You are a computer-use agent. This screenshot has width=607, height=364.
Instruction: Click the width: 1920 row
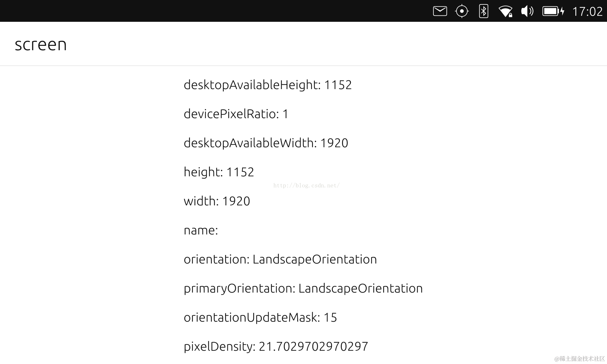[x=217, y=201]
